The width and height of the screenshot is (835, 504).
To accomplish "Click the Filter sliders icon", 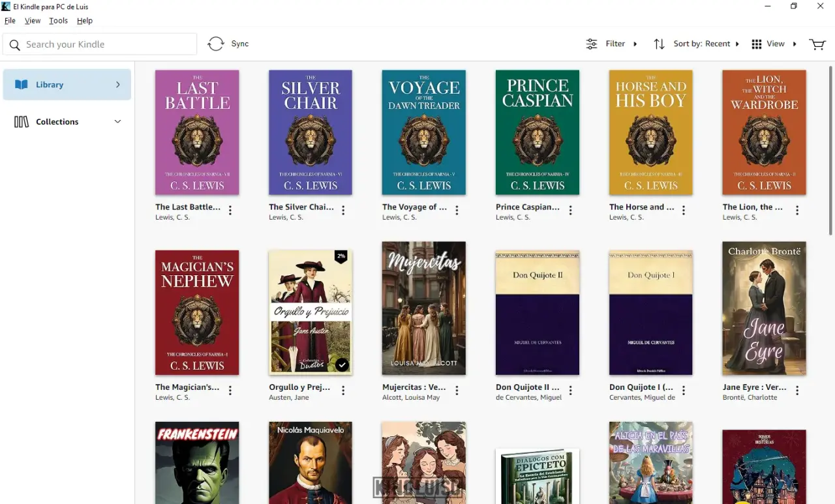I will tap(591, 44).
